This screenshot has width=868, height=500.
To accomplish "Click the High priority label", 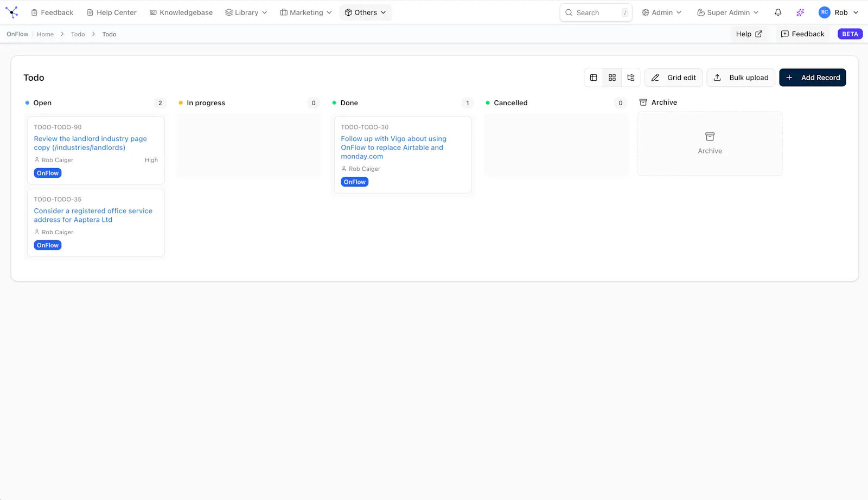I will click(151, 160).
